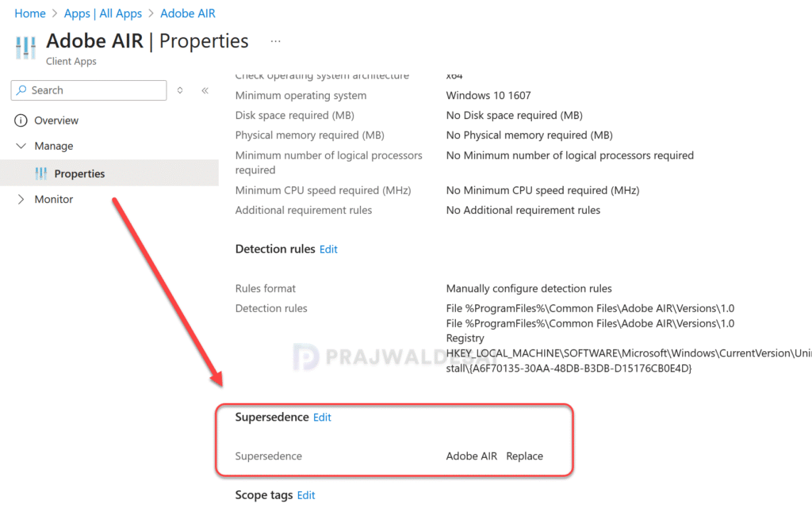Click the Manage section label
The image size is (812, 515).
pyautogui.click(x=54, y=146)
